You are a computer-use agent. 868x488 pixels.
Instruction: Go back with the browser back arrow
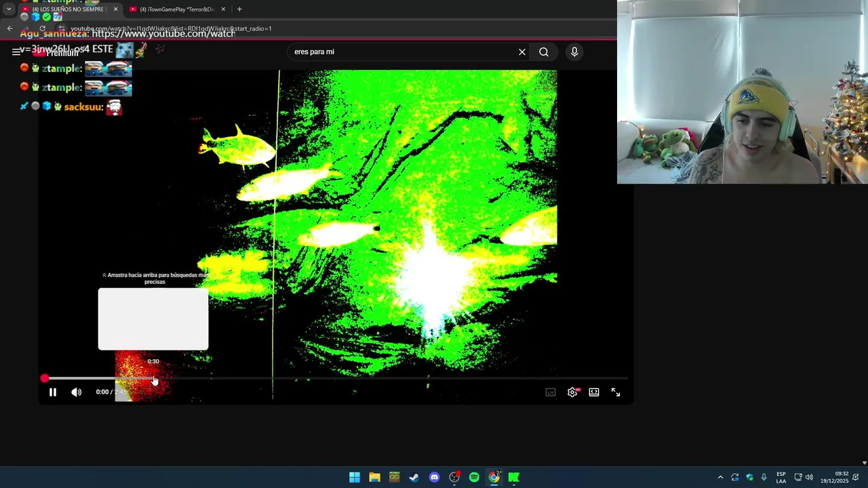pyautogui.click(x=9, y=28)
